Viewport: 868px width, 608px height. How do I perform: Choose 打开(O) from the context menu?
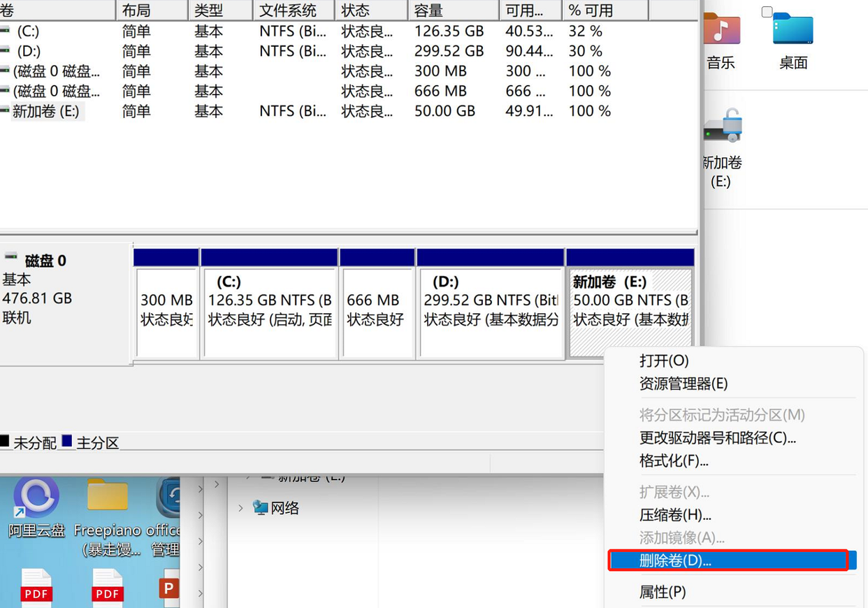pyautogui.click(x=664, y=361)
